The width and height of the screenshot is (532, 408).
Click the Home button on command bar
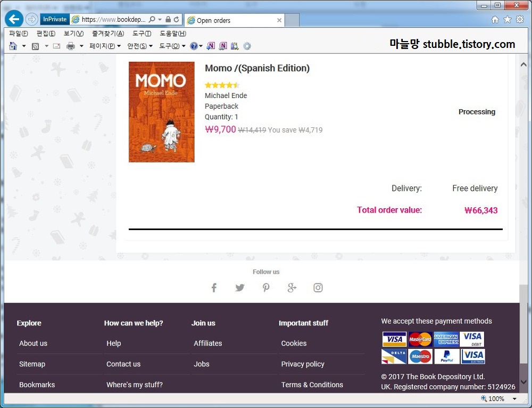[13, 46]
